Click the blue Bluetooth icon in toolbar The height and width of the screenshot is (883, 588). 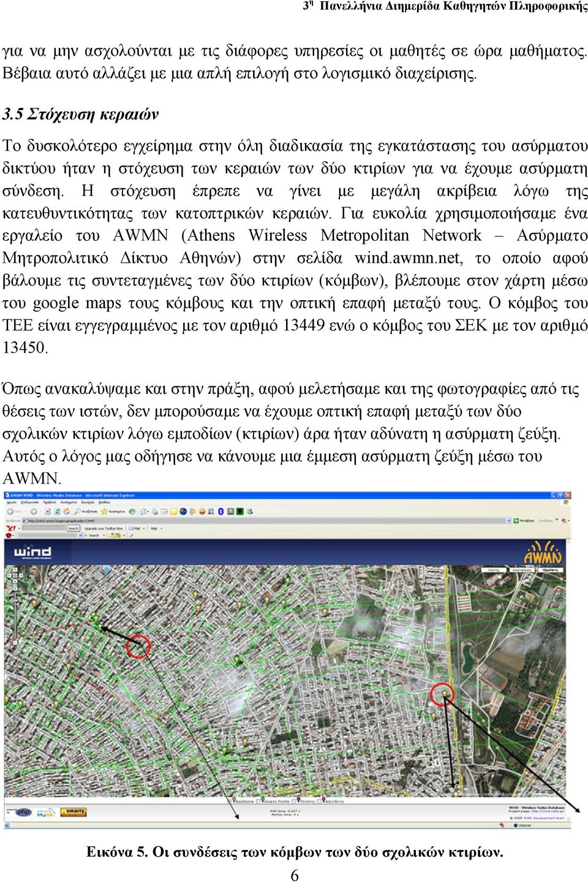[221, 512]
